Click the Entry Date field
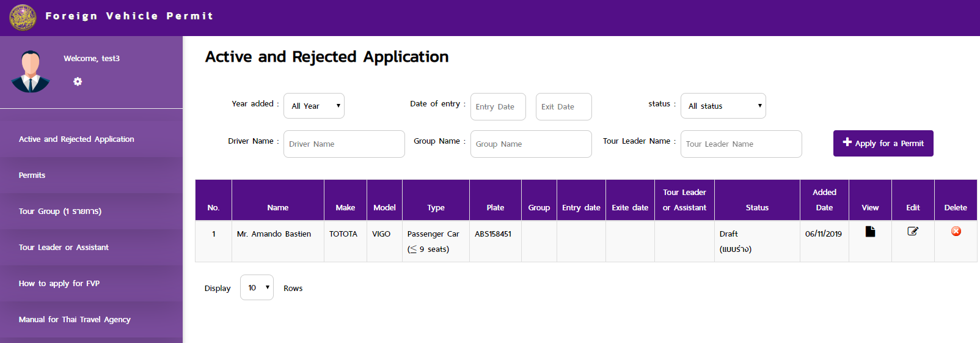This screenshot has width=980, height=343. click(x=498, y=106)
